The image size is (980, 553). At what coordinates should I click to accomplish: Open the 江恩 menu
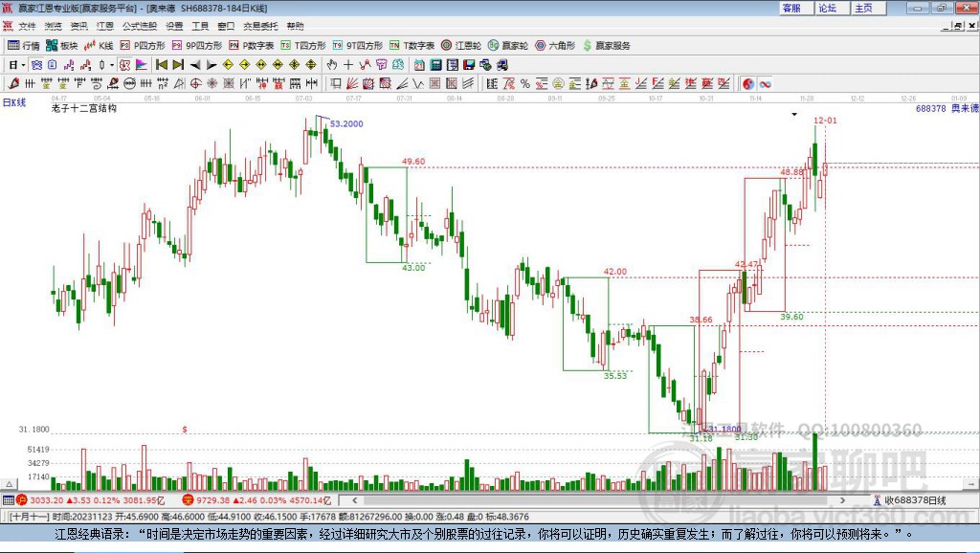(x=105, y=26)
